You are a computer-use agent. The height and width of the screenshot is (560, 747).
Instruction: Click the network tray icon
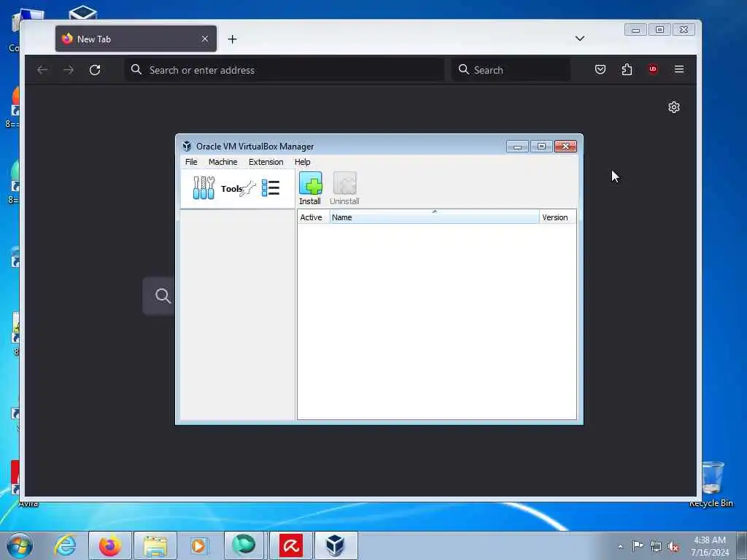pos(656,547)
